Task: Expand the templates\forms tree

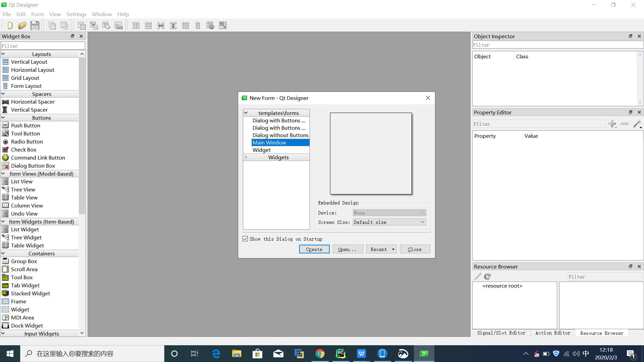Action: 246,113
